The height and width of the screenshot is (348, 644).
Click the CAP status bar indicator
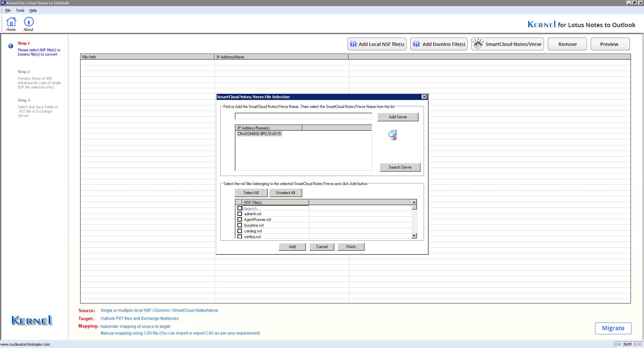tap(618, 344)
